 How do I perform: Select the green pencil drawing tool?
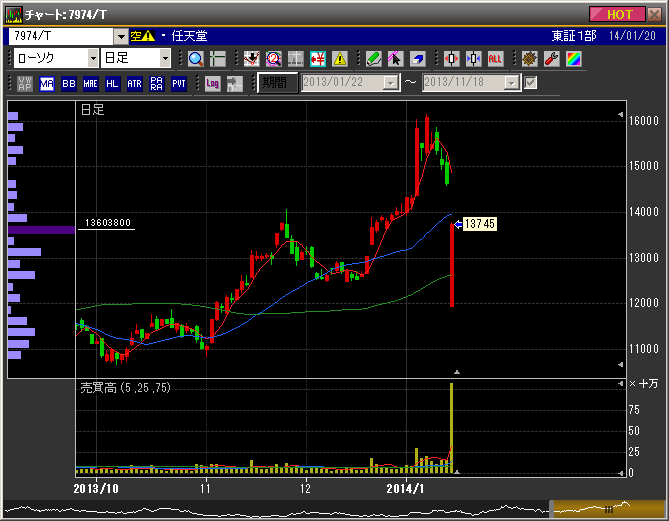[x=373, y=58]
